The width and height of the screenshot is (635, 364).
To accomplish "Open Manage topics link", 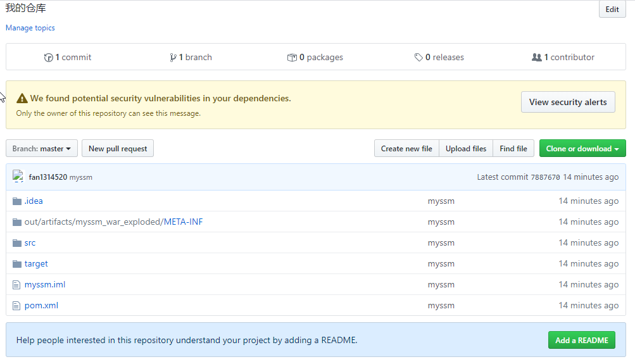I will 30,28.
